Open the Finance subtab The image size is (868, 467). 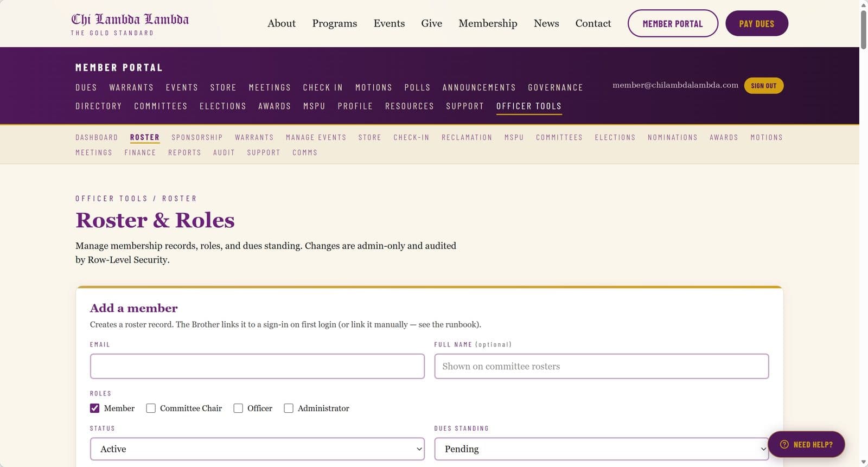coord(140,153)
